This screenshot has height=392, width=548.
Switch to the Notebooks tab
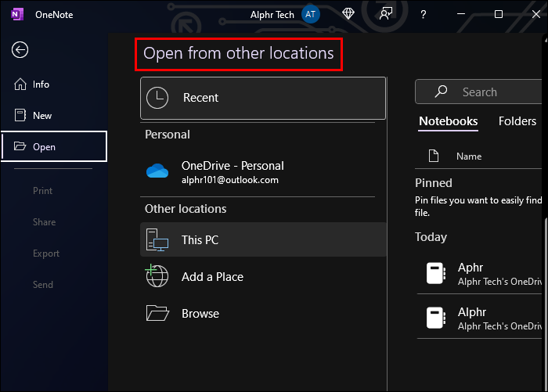pyautogui.click(x=448, y=121)
